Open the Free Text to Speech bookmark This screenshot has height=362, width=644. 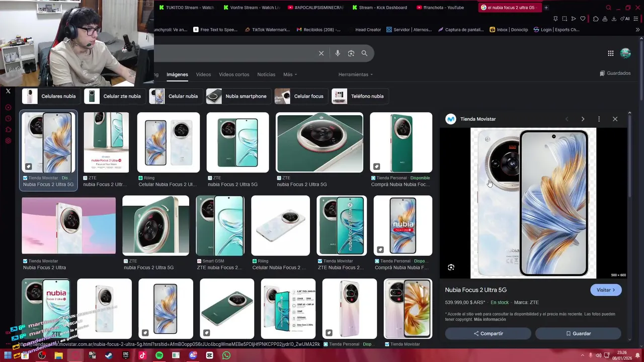(x=215, y=30)
